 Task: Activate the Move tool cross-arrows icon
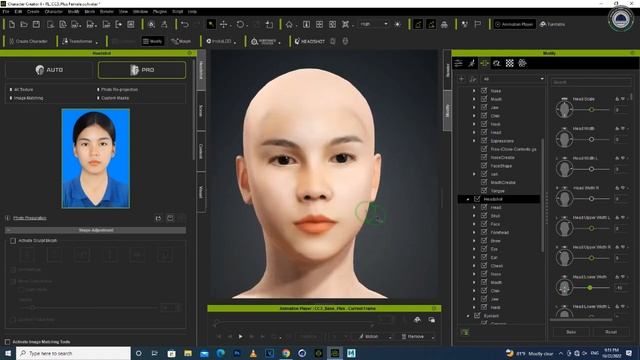click(x=224, y=24)
